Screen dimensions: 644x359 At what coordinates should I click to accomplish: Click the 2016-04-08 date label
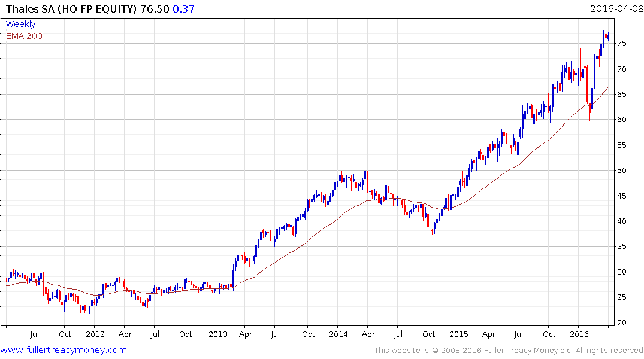[616, 8]
